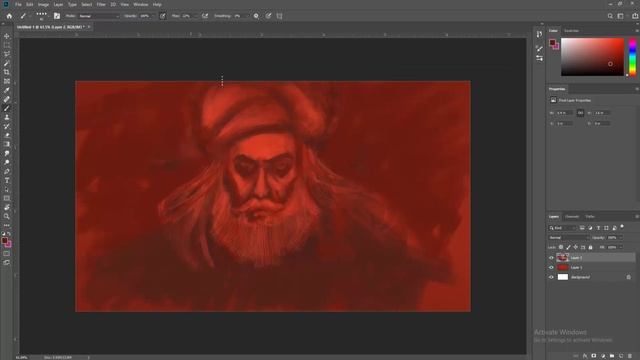Image resolution: width=640 pixels, height=360 pixels.
Task: Open smoothing options gear icon
Action: coord(256,16)
